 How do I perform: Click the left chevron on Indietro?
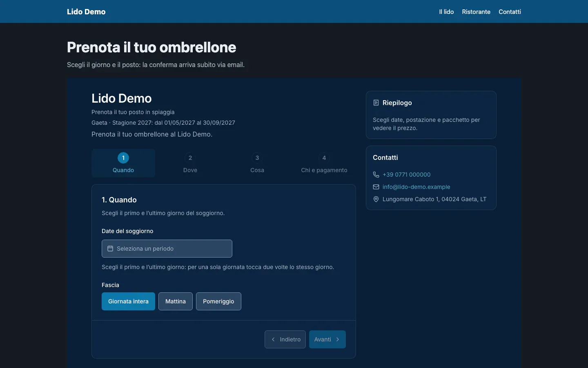pyautogui.click(x=273, y=339)
